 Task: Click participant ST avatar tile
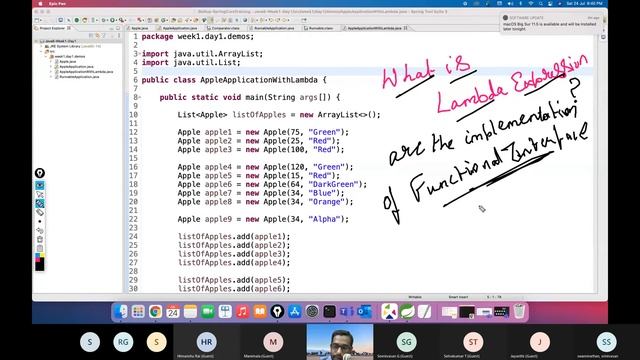(473, 342)
